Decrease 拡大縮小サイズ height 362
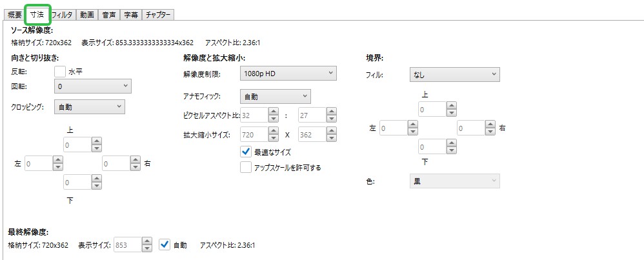This screenshot has width=644, height=260. click(332, 137)
